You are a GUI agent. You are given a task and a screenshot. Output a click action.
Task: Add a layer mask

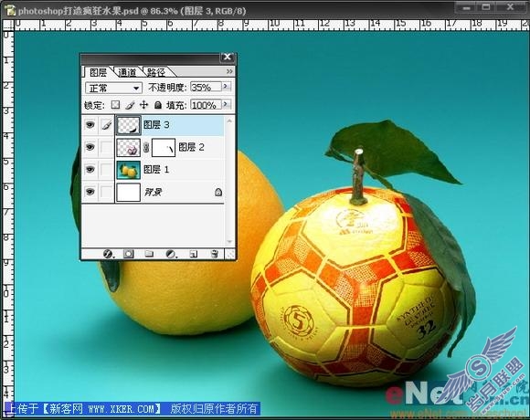click(x=129, y=254)
